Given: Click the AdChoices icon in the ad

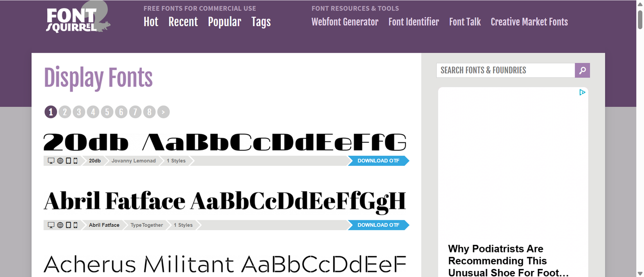Looking at the screenshot, I should pos(582,92).
